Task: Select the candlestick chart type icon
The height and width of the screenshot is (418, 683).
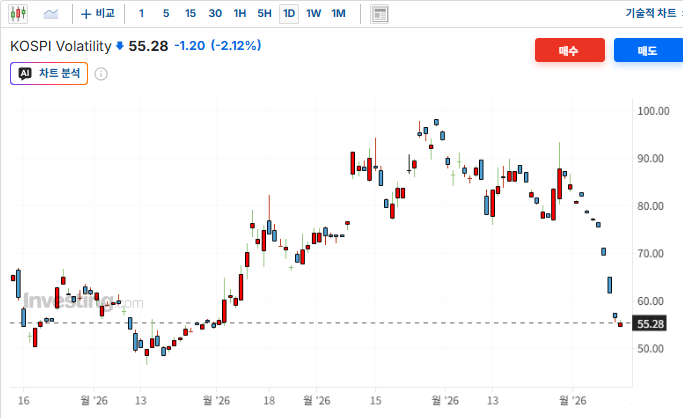Action: [x=18, y=14]
